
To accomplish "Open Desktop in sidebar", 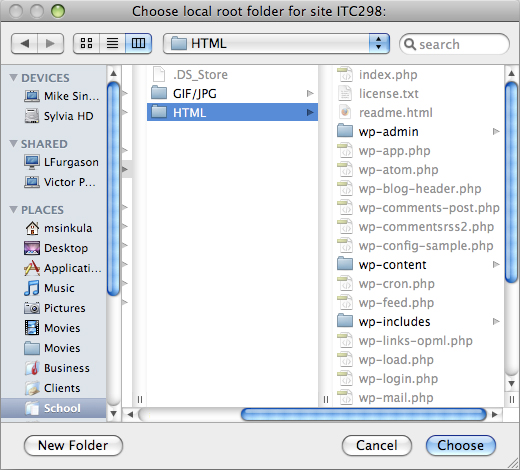I will click(56, 248).
